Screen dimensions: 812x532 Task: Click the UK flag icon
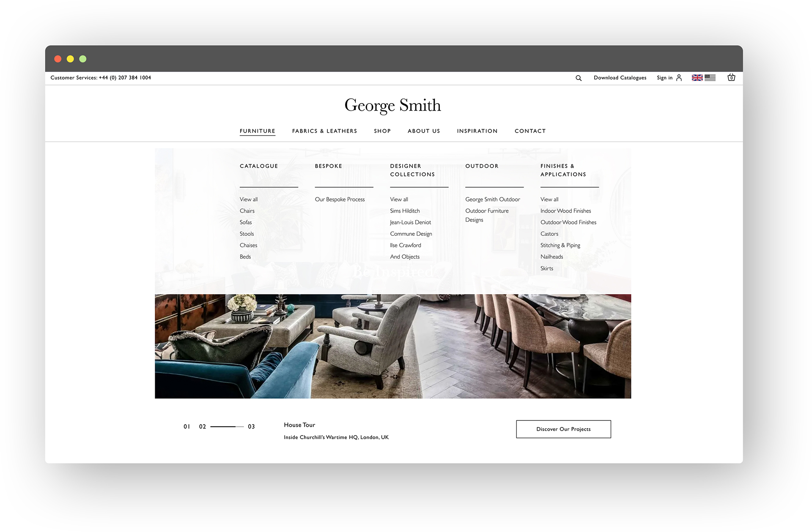[x=697, y=77]
